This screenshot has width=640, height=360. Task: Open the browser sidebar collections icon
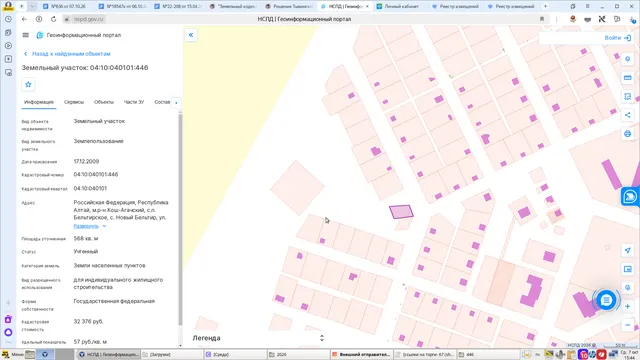[x=8, y=33]
